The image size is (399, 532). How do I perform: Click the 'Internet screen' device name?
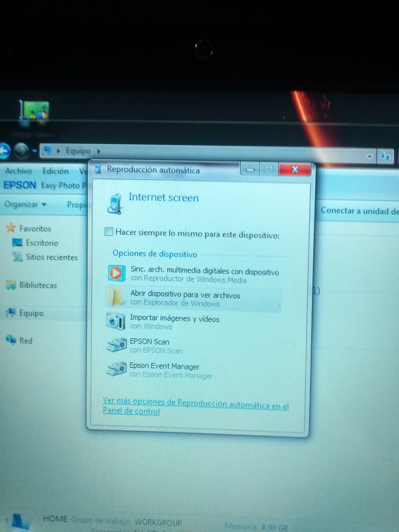tap(164, 197)
